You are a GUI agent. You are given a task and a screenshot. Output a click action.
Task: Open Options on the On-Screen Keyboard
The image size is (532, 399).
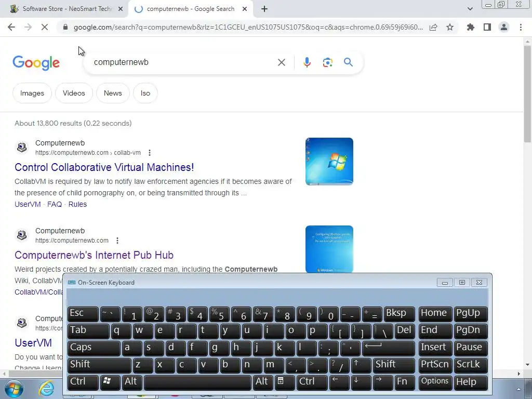pos(435,382)
